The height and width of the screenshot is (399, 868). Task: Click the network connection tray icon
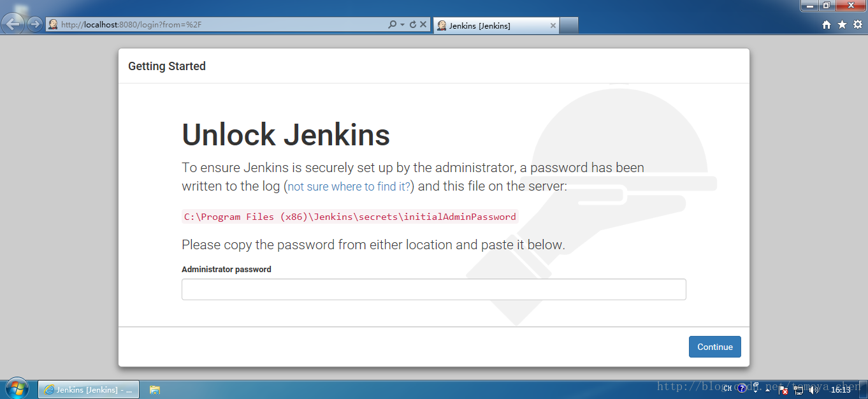pos(799,389)
